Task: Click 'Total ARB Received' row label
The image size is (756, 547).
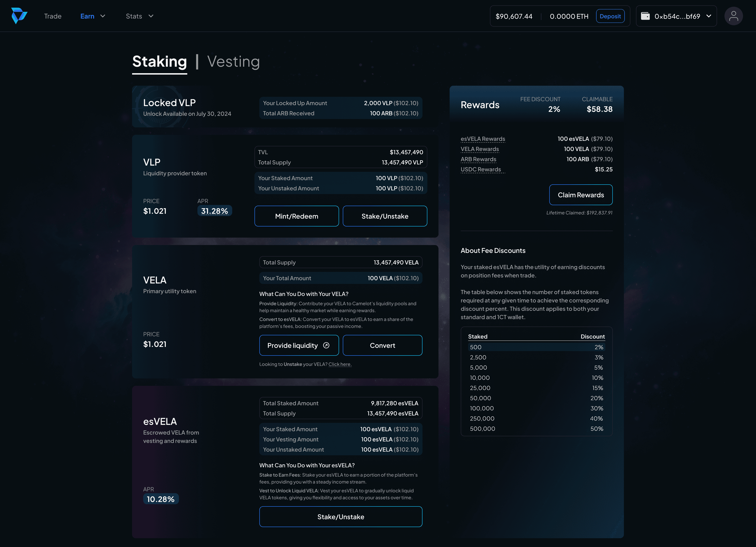Action: point(289,113)
